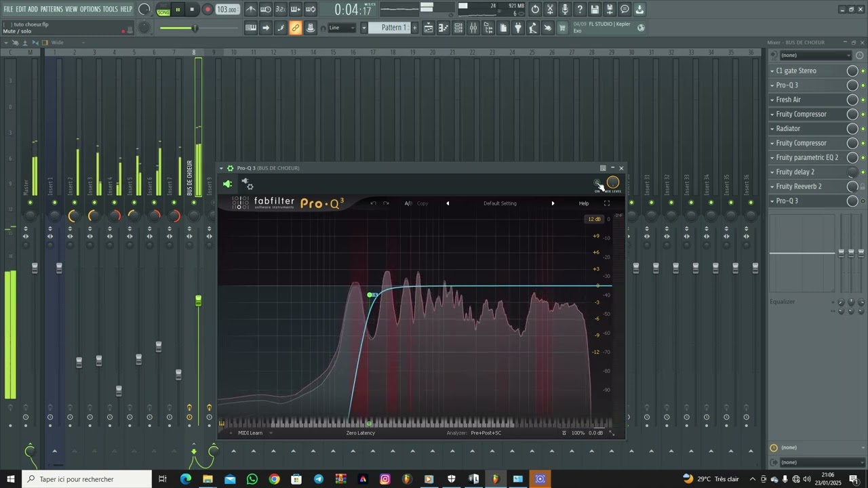Image resolution: width=868 pixels, height=488 pixels.
Task: Toggle the Fruity delay 2 enable light
Action: coord(863,172)
